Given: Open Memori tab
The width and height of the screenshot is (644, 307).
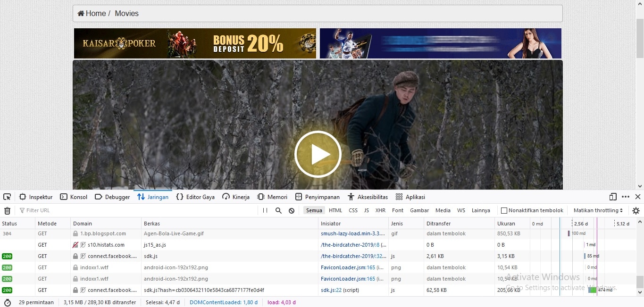Looking at the screenshot, I should (x=272, y=197).
